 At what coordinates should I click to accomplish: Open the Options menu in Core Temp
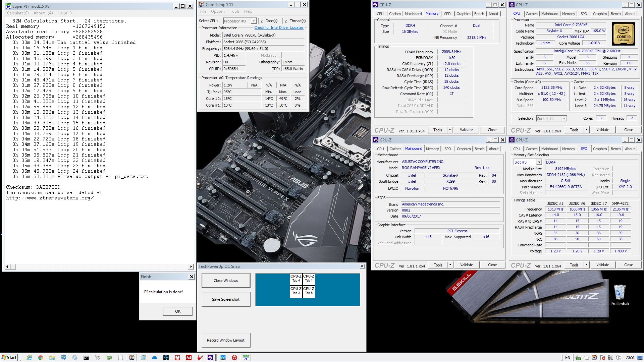click(x=218, y=11)
